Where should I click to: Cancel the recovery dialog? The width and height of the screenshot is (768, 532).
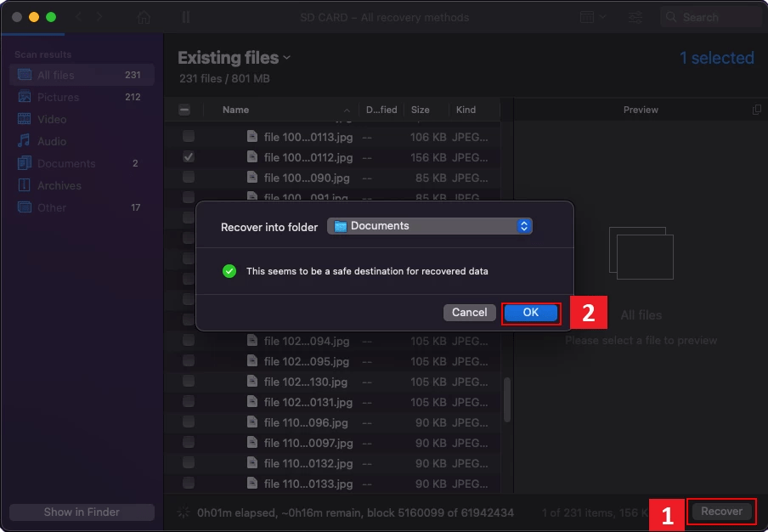[469, 313]
